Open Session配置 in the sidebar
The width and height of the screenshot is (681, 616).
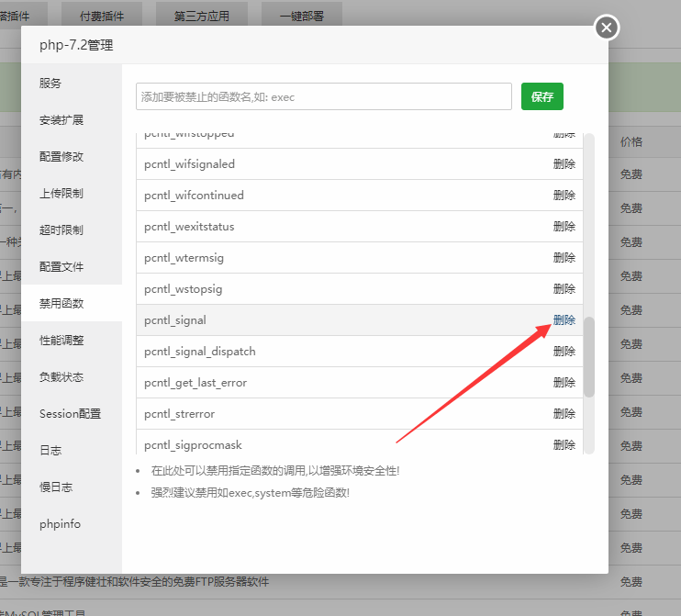pyautogui.click(x=70, y=413)
